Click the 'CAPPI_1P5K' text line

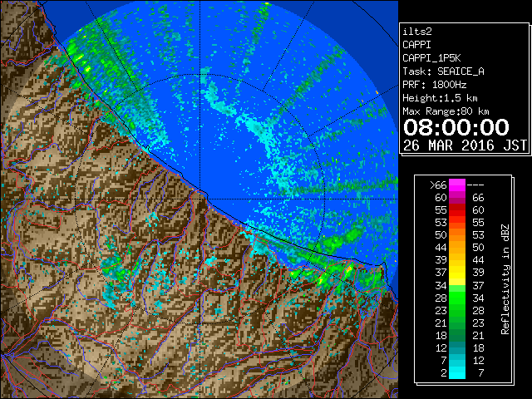[x=431, y=58]
